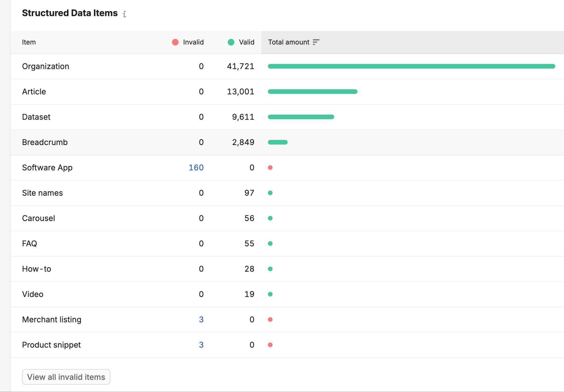This screenshot has height=392, width=564.
Task: Select the Software App item name
Action: (x=47, y=168)
